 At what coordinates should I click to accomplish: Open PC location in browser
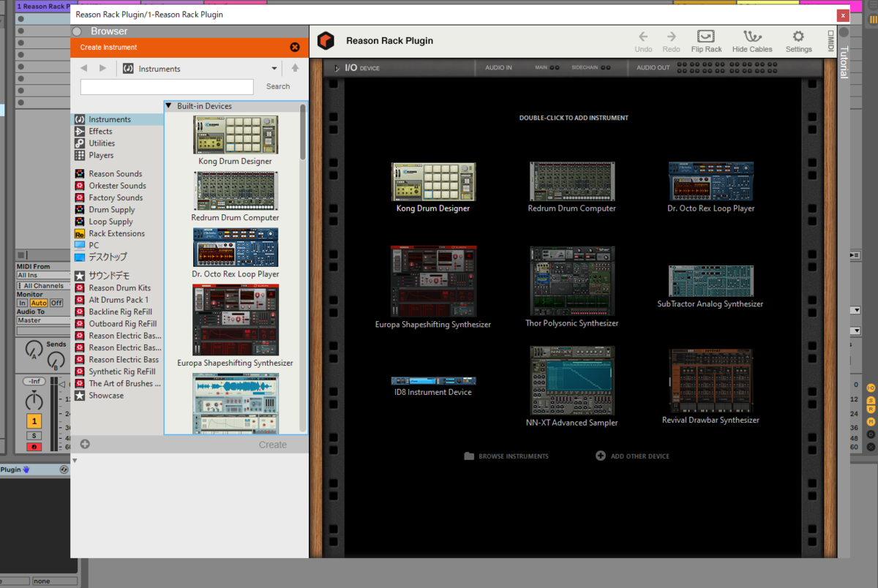(x=117, y=245)
